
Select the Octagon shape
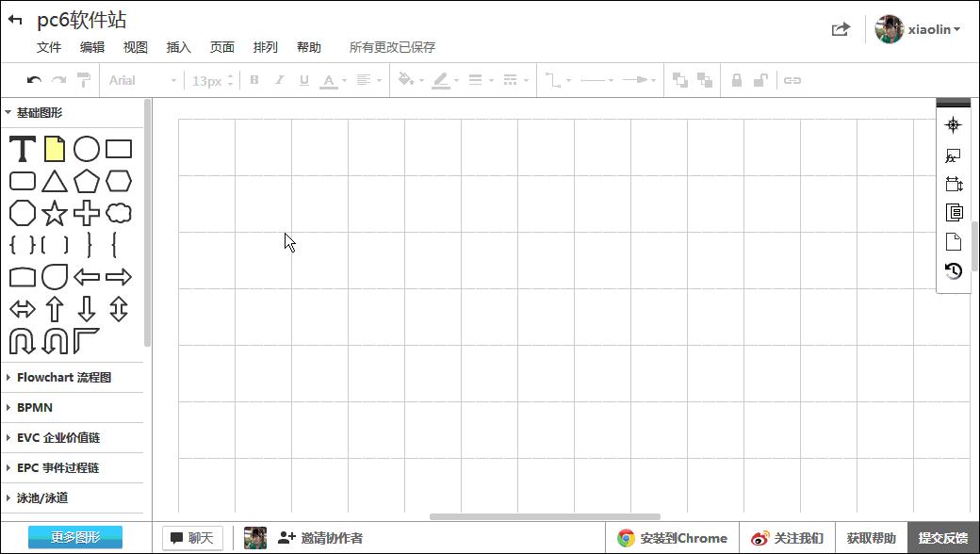click(x=23, y=213)
